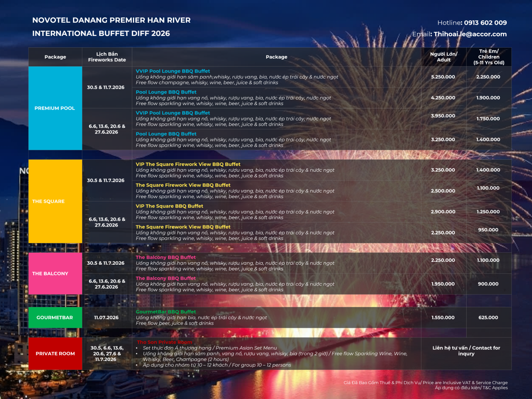
Task: Click the VIP The Square BBQ Buffet title
Action: (169, 206)
